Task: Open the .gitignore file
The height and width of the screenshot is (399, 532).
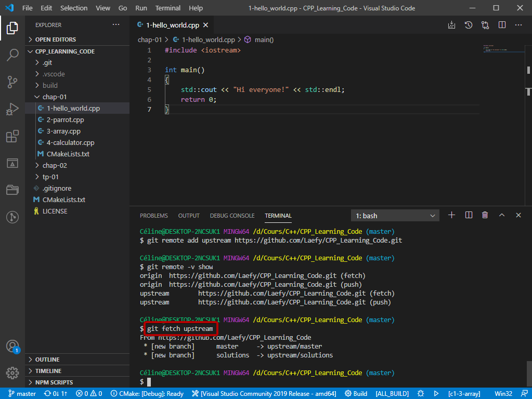Action: 77,188
